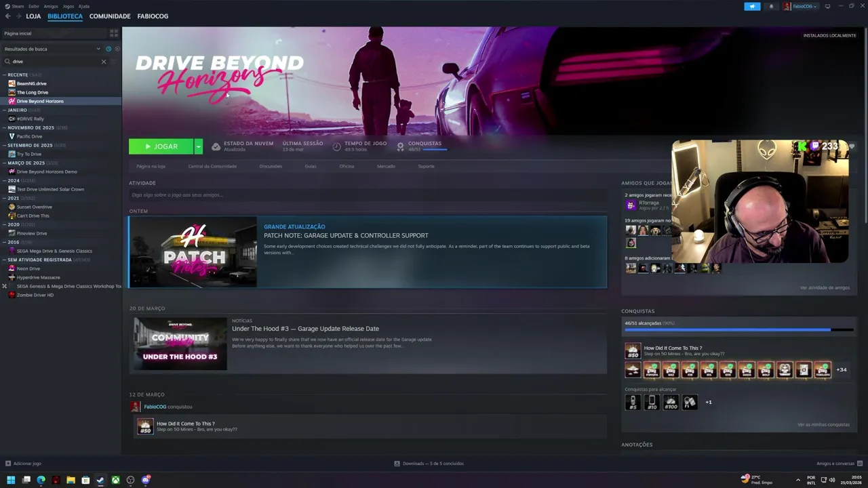Open the LOJA tab
868x488 pixels.
tap(33, 16)
